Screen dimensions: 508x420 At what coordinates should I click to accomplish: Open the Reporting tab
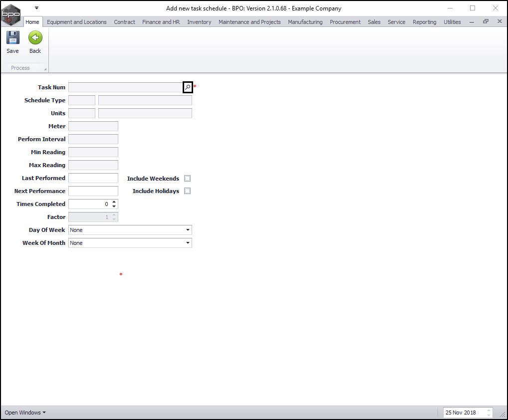[x=424, y=22]
